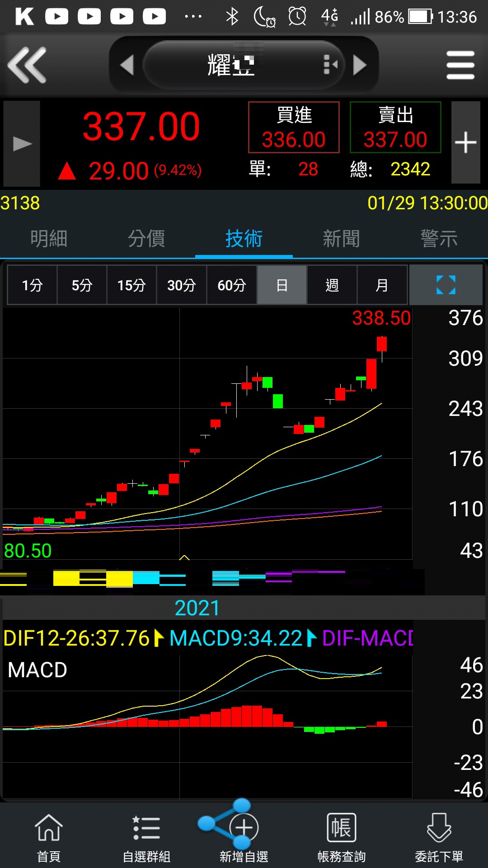This screenshot has height=868, width=488.
Task: Open 委託下單 place order
Action: tap(439, 836)
